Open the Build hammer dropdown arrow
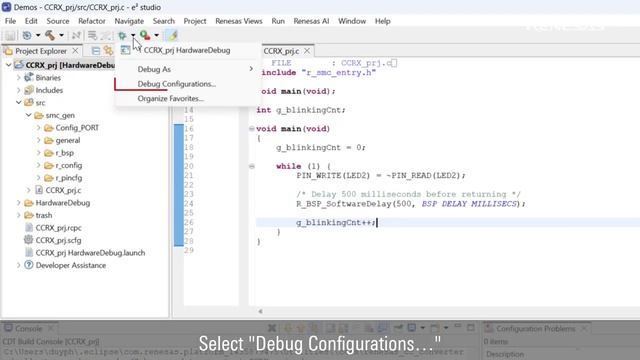The height and width of the screenshot is (360, 640). [61, 36]
